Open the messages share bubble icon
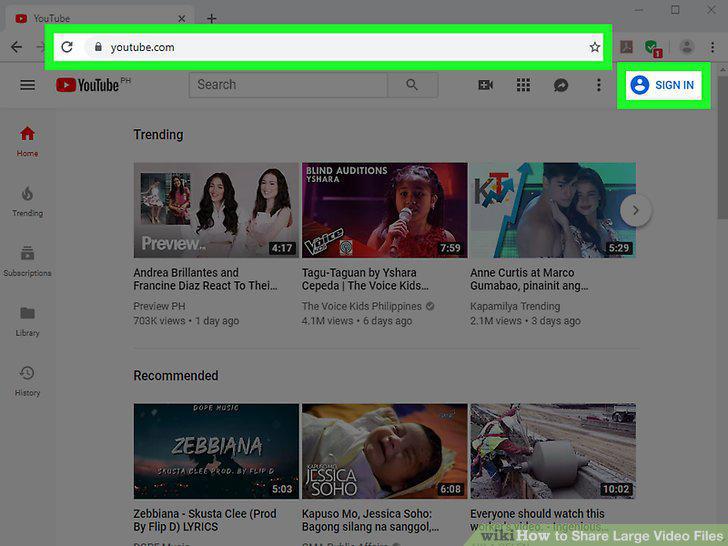The image size is (728, 546). (x=561, y=85)
